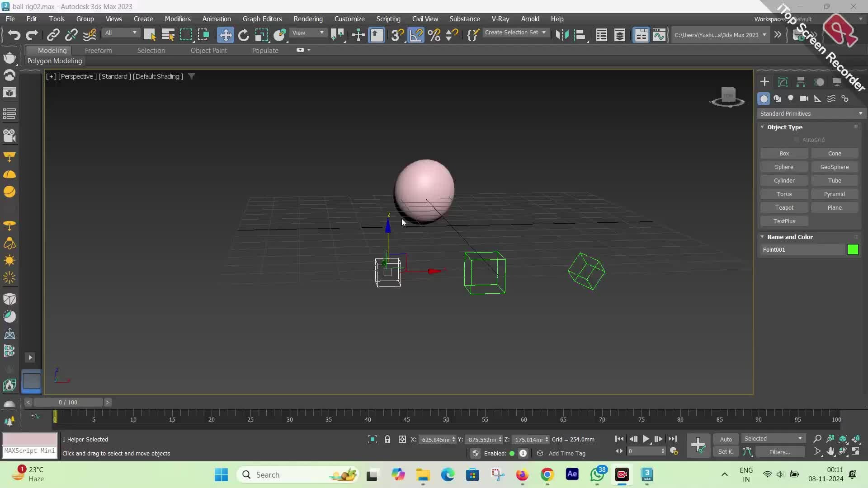This screenshot has width=868, height=488.
Task: Toggle the animation Enabled indicator
Action: click(511, 454)
